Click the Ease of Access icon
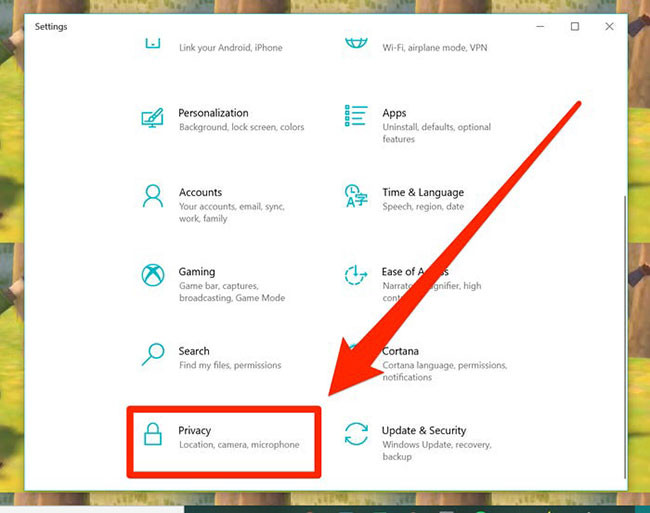The height and width of the screenshot is (513, 650). point(356,274)
